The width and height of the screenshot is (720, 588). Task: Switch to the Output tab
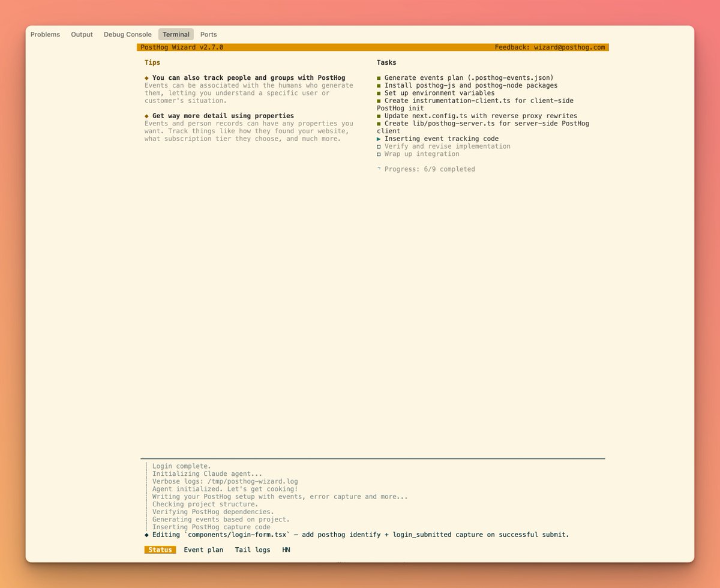(82, 34)
